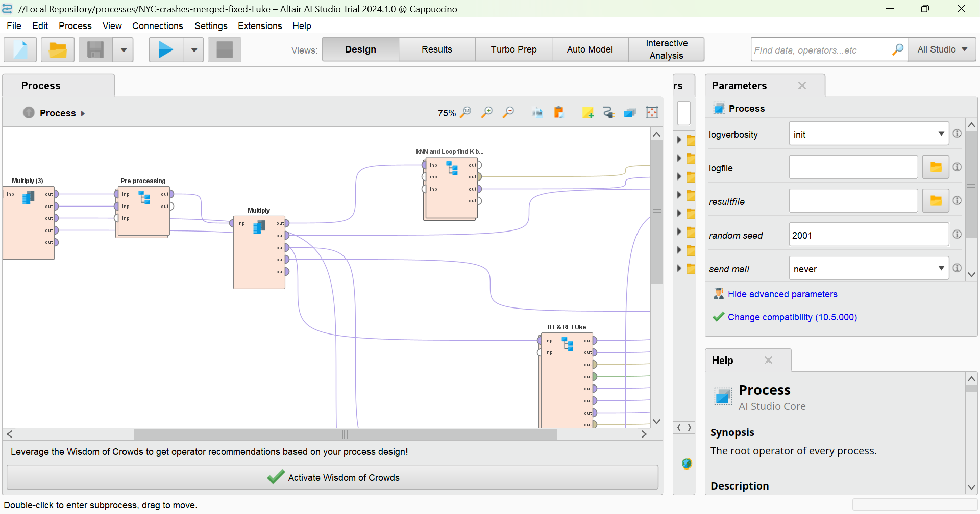The image size is (980, 514).
Task: Click Hide advanced parameters link
Action: pyautogui.click(x=782, y=294)
